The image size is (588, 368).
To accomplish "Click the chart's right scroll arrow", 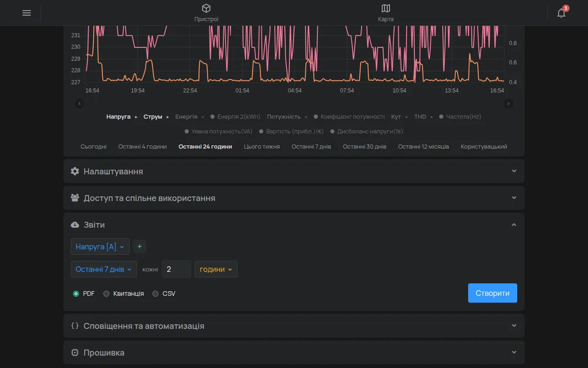I will (x=509, y=103).
